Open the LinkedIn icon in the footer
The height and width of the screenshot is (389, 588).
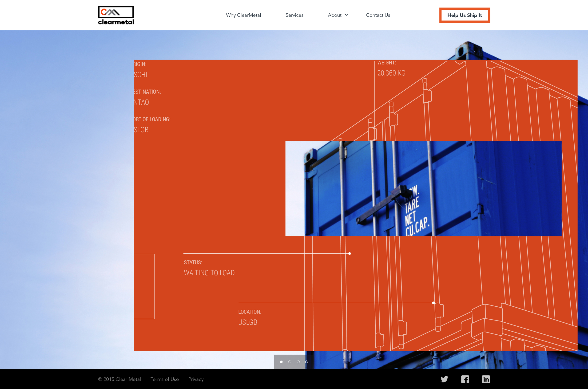(486, 379)
